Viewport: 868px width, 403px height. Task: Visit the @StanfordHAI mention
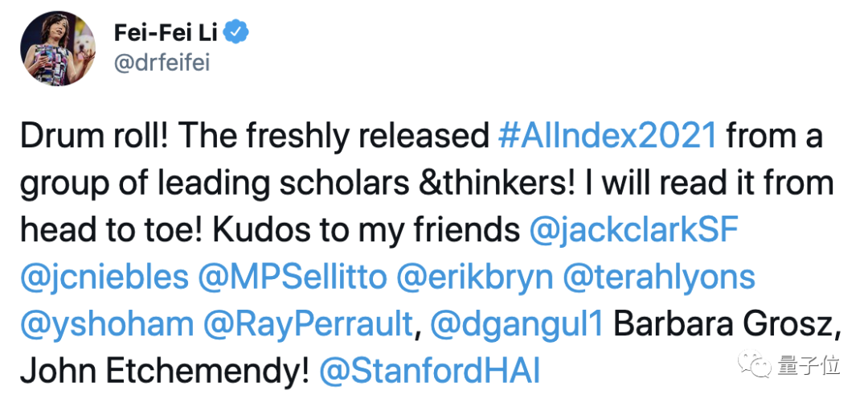coord(430,371)
